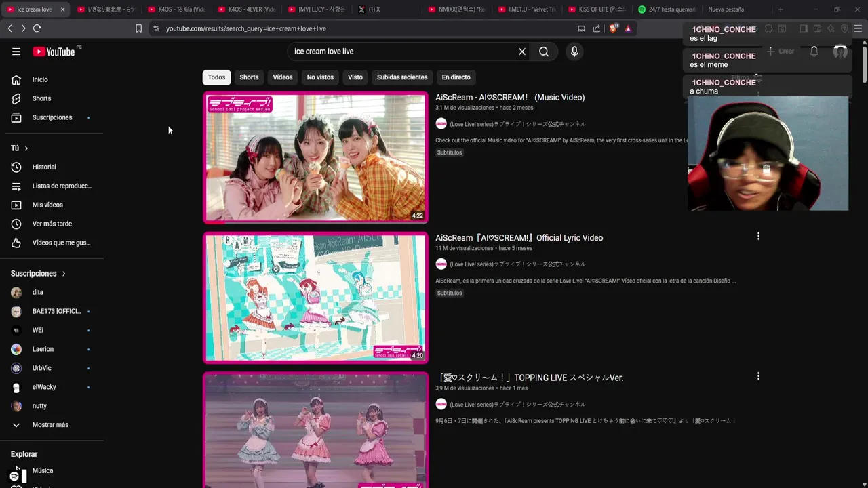Switch to the 24/7 hasta quemarlo Spotify tab

(668, 9)
